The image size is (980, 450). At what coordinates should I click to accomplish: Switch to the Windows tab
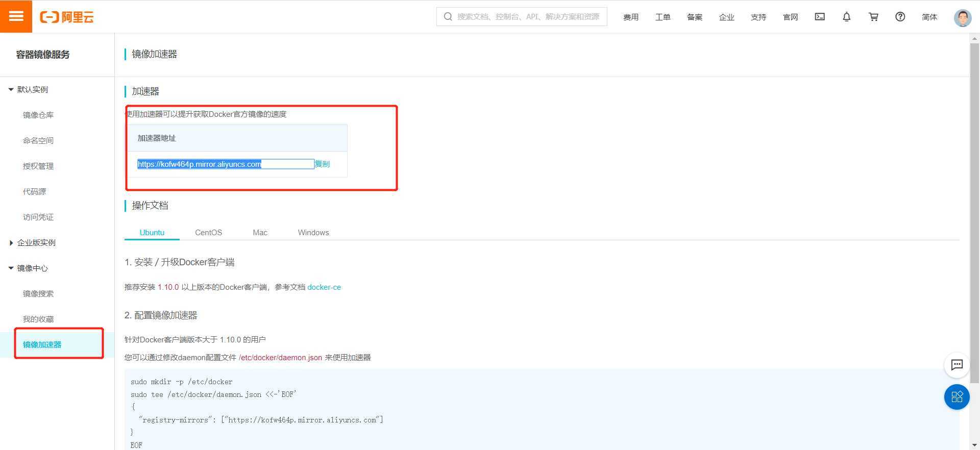click(313, 232)
